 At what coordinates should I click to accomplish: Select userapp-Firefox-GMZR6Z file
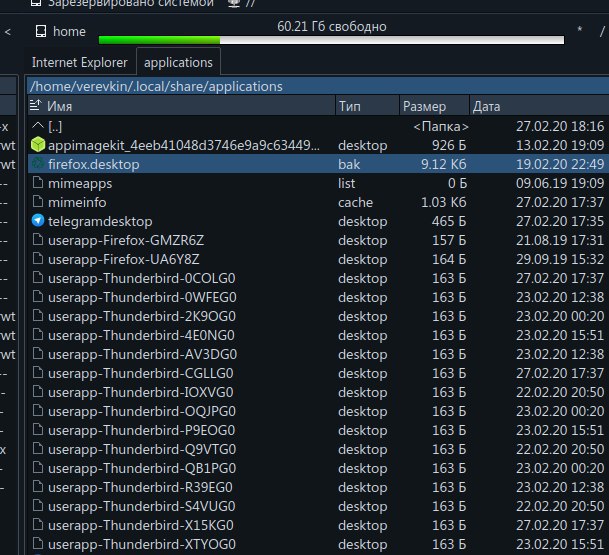click(318, 240)
